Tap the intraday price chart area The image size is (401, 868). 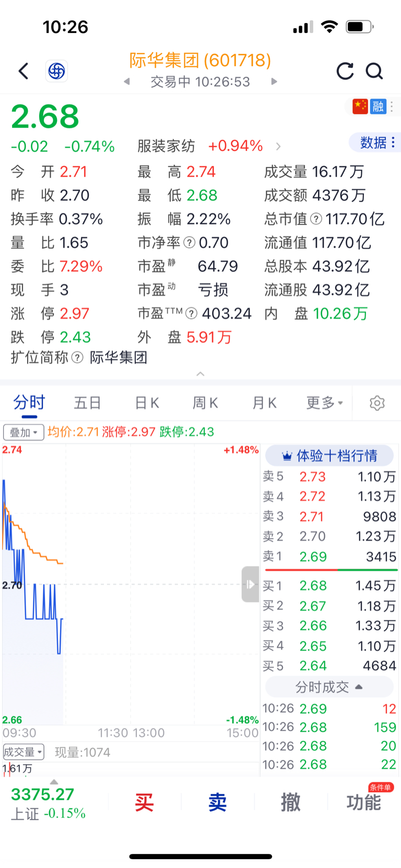(131, 584)
